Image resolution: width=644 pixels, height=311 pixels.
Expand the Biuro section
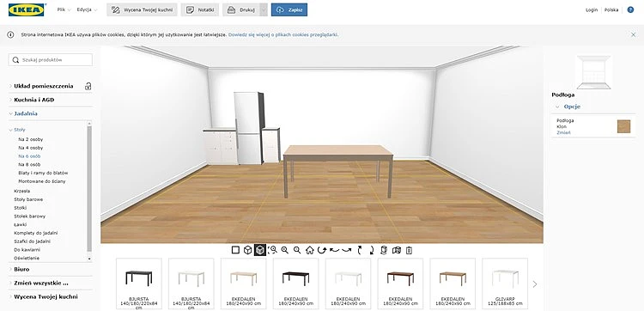[x=21, y=269]
